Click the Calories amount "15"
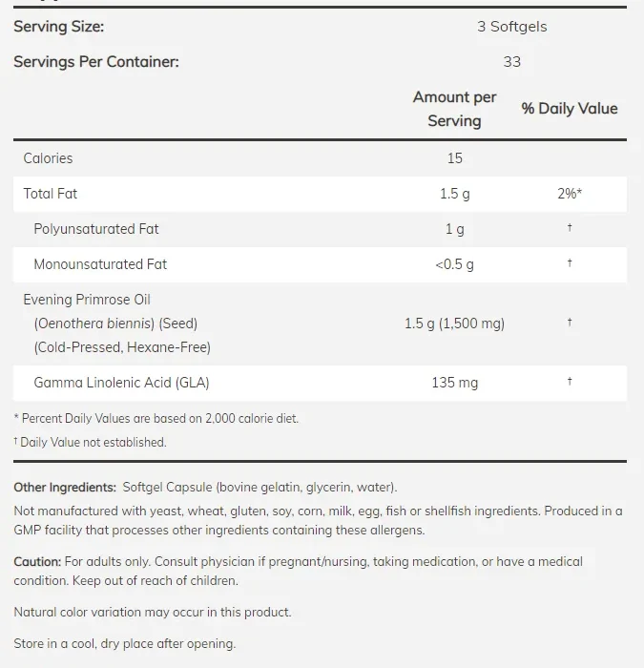Image resolution: width=644 pixels, height=668 pixels. click(454, 158)
